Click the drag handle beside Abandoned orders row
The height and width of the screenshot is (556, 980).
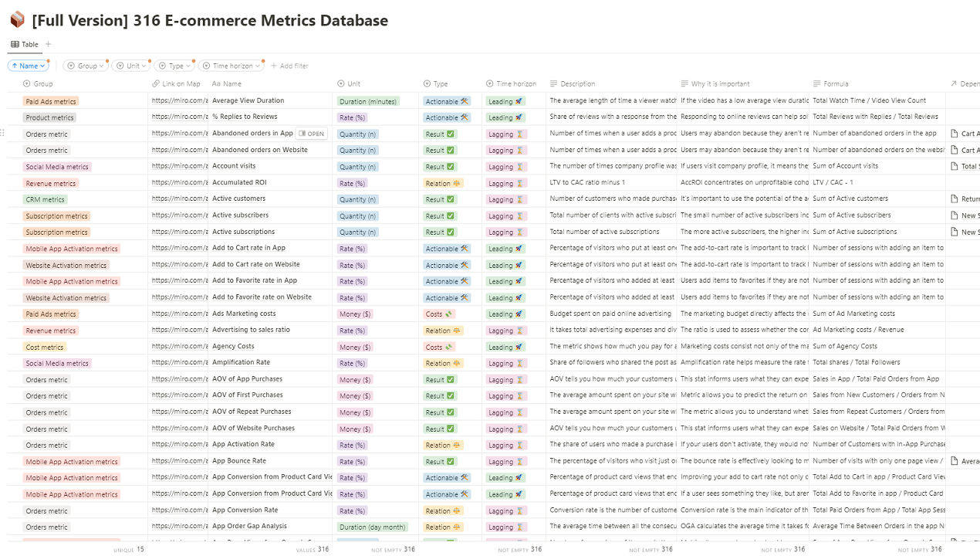(x=4, y=134)
